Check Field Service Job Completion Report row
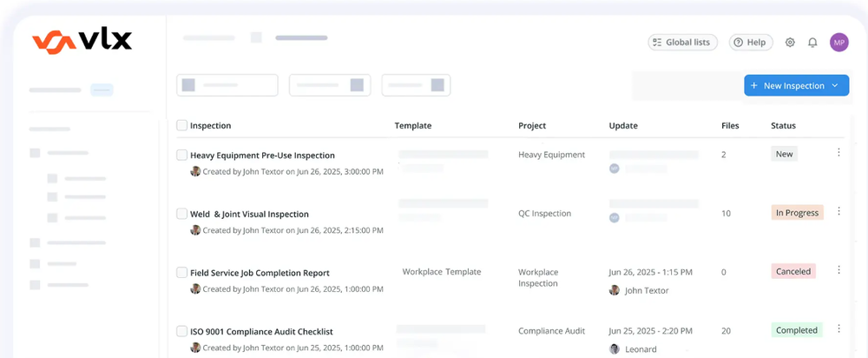 click(181, 273)
